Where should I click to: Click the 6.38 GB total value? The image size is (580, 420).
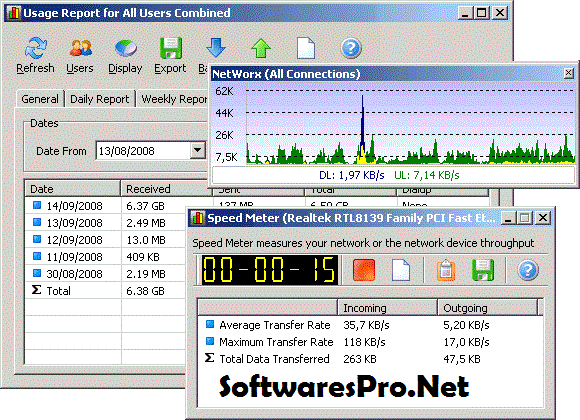pyautogui.click(x=145, y=291)
